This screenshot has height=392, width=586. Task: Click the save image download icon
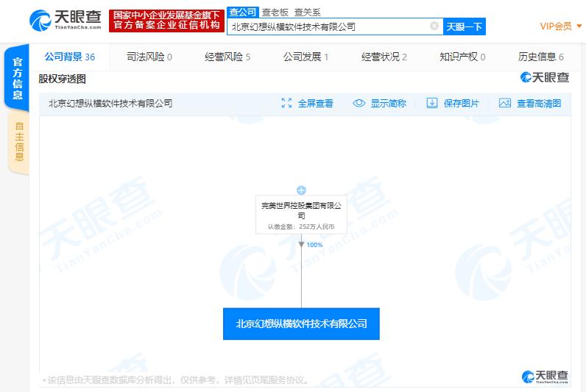[432, 103]
